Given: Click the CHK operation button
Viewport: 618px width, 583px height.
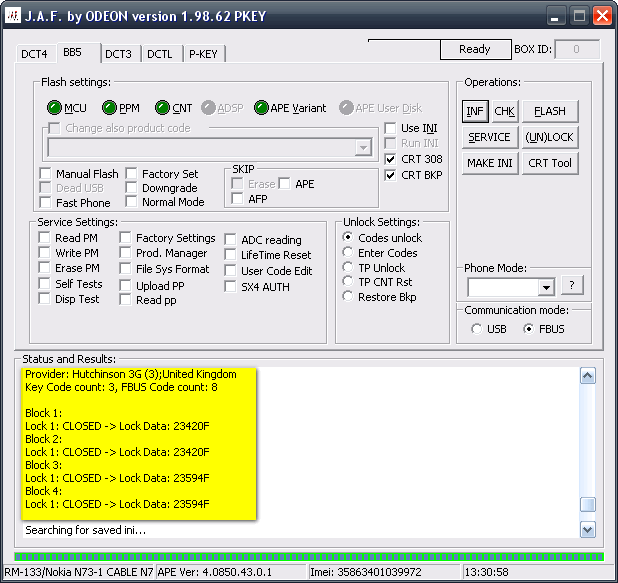Looking at the screenshot, I should [x=504, y=111].
